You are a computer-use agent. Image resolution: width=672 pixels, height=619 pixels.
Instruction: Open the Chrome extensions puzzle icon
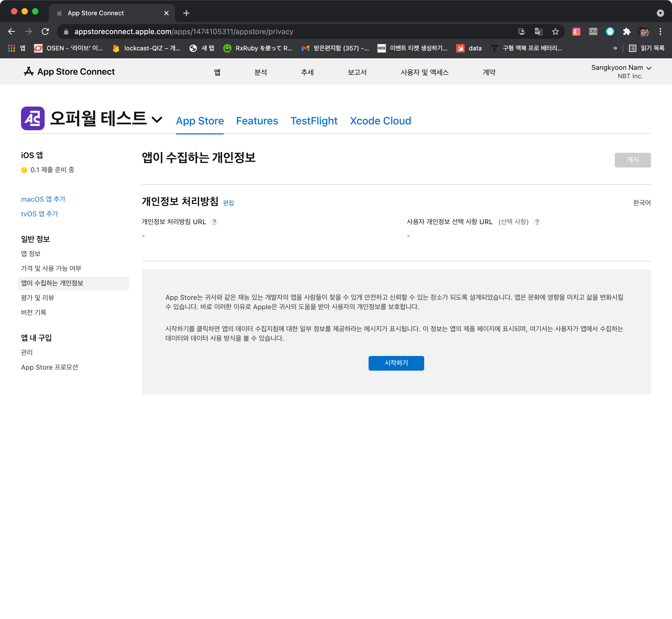click(626, 32)
